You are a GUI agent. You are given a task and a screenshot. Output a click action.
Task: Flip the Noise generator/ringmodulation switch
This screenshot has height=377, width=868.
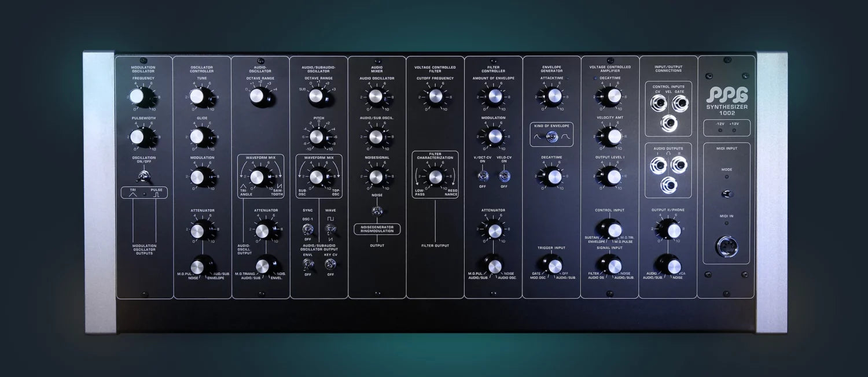(x=377, y=210)
